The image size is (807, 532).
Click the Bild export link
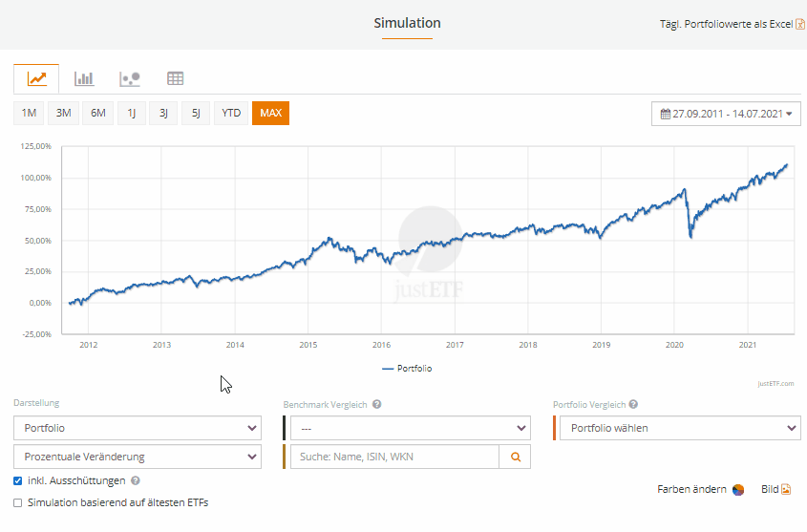pos(775,489)
